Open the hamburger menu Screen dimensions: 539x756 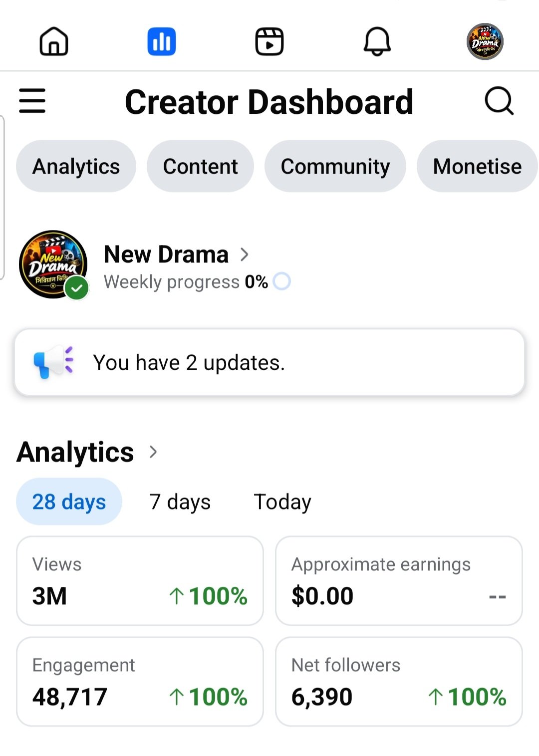pyautogui.click(x=32, y=101)
